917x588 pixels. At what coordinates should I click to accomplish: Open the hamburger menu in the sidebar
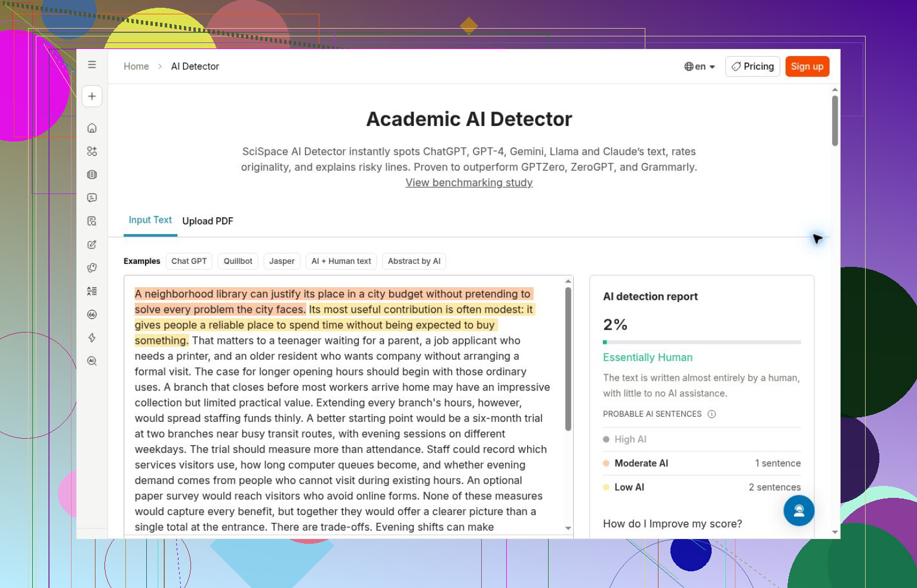92,64
